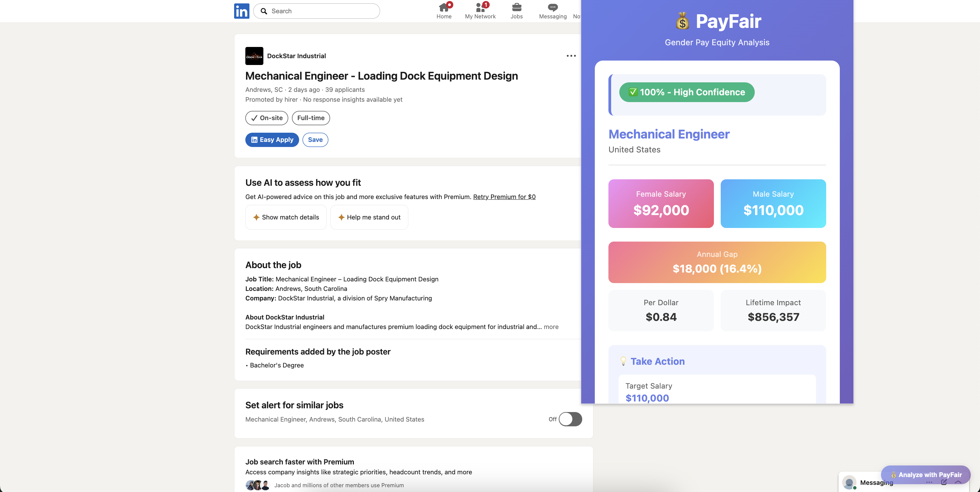Expand job description with 'more' link
Image resolution: width=980 pixels, height=492 pixels.
551,327
